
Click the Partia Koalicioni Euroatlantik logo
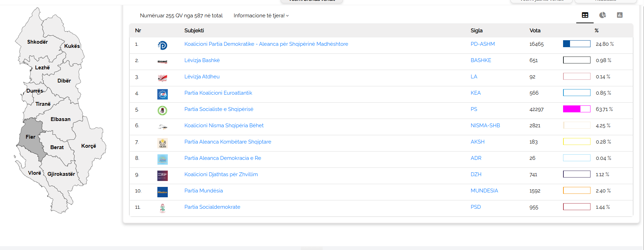click(162, 94)
